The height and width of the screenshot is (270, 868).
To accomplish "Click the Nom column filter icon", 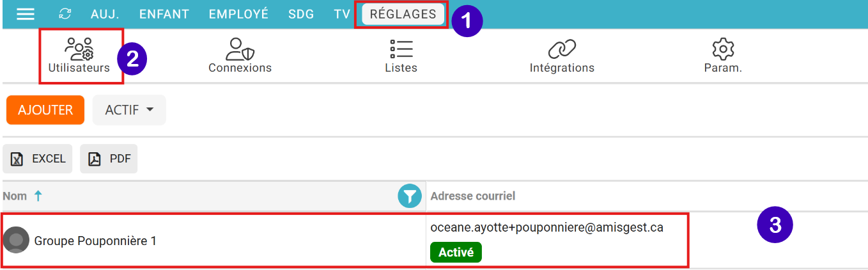I will point(410,196).
